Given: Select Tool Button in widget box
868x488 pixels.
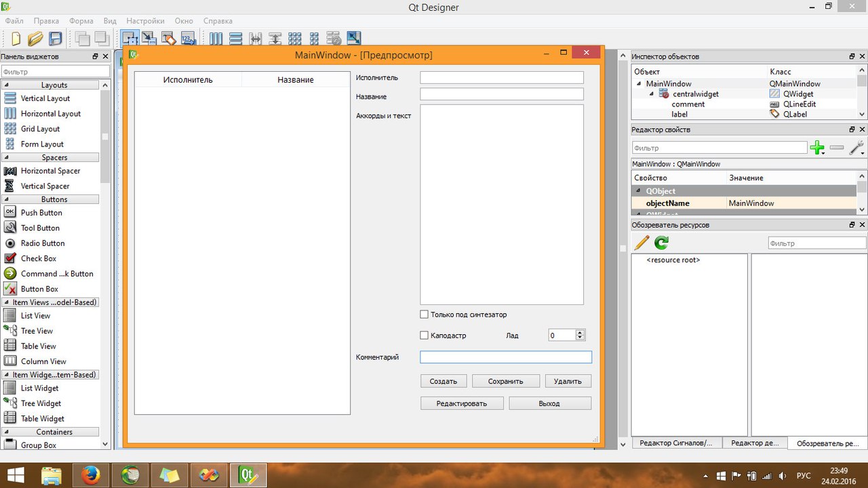Looking at the screenshot, I should coord(40,228).
